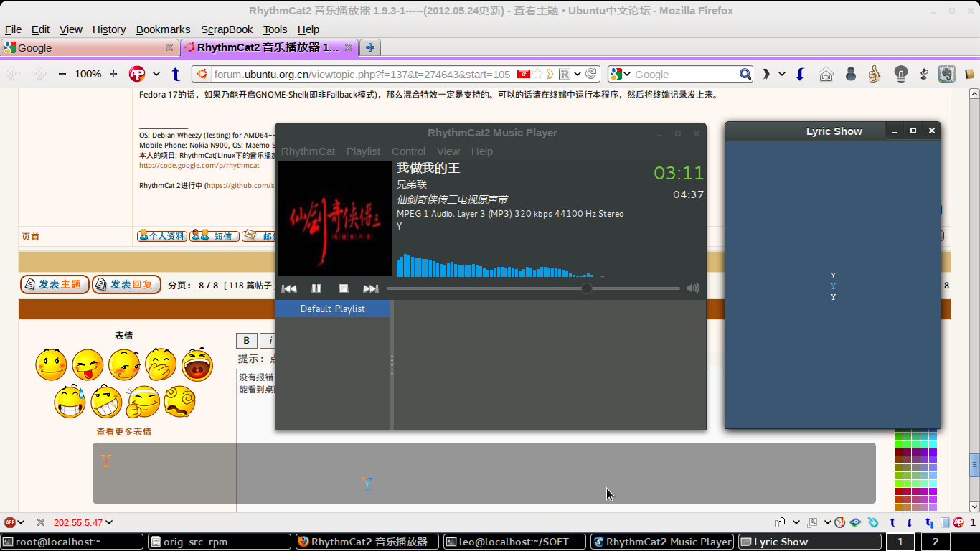Click the 短信 private message button
The image size is (980, 551).
coord(215,236)
